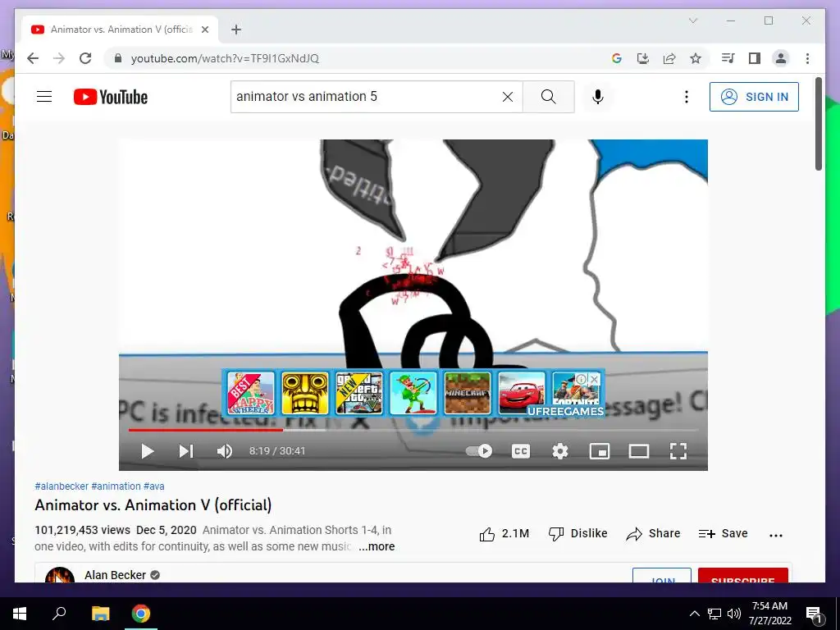This screenshot has height=630, width=840.
Task: Open Chrome three-dot menu
Action: tap(807, 58)
